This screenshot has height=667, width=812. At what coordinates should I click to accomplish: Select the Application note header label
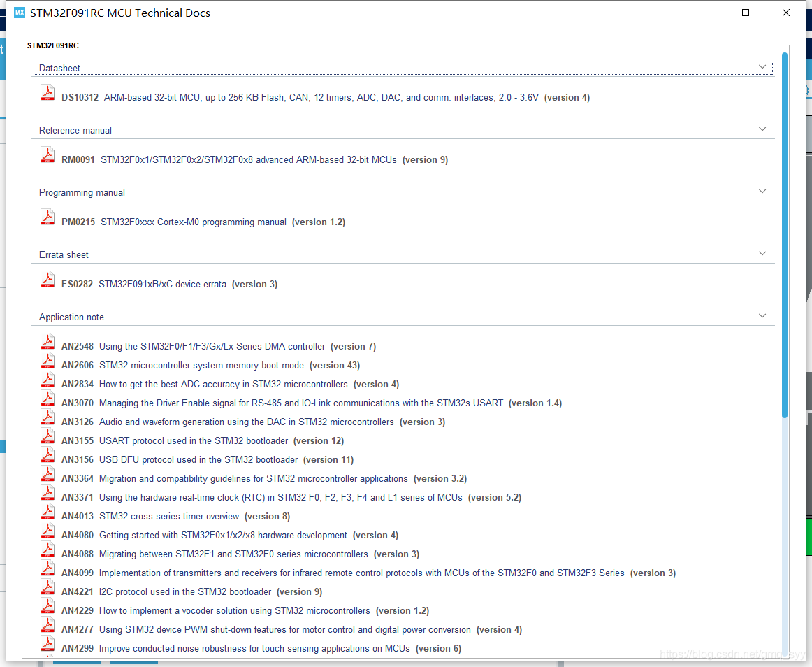[71, 317]
